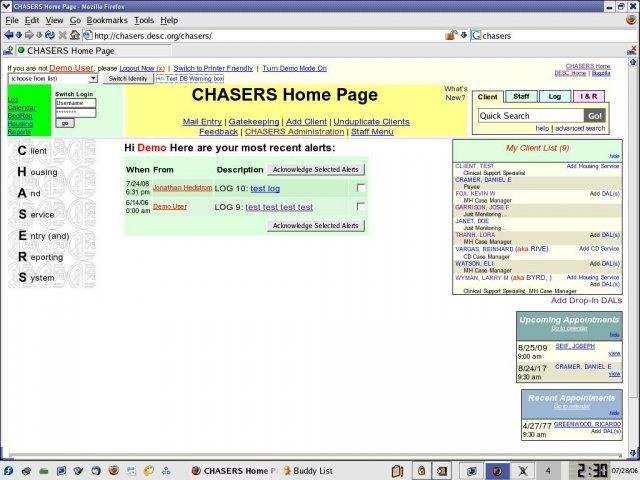This screenshot has width=640, height=480.
Task: Click the Firefox throbber icon in menu bar
Action: (x=631, y=20)
